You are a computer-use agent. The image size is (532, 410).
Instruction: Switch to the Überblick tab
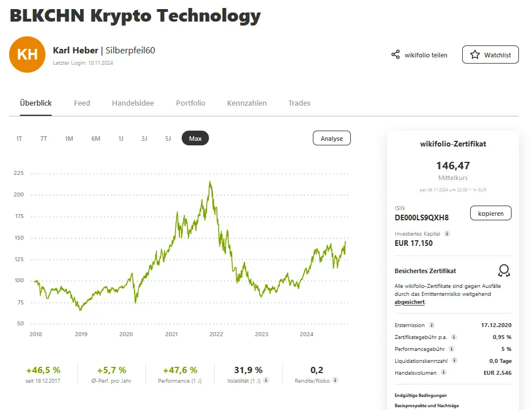(36, 103)
